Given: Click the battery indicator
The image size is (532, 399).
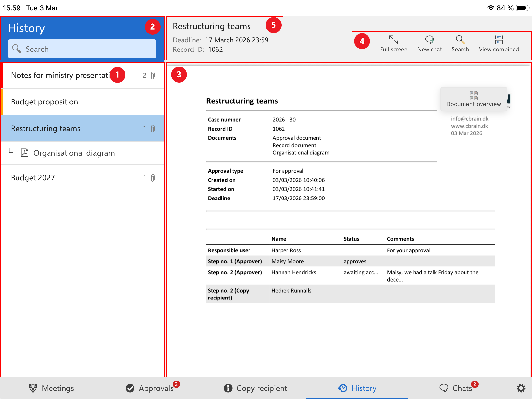Looking at the screenshot, I should coord(522,8).
